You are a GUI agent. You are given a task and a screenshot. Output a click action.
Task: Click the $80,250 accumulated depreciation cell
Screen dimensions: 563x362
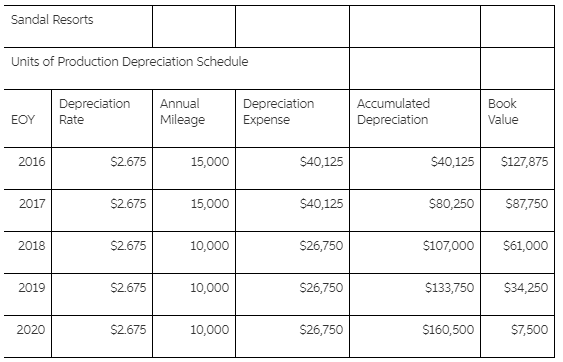click(x=415, y=210)
